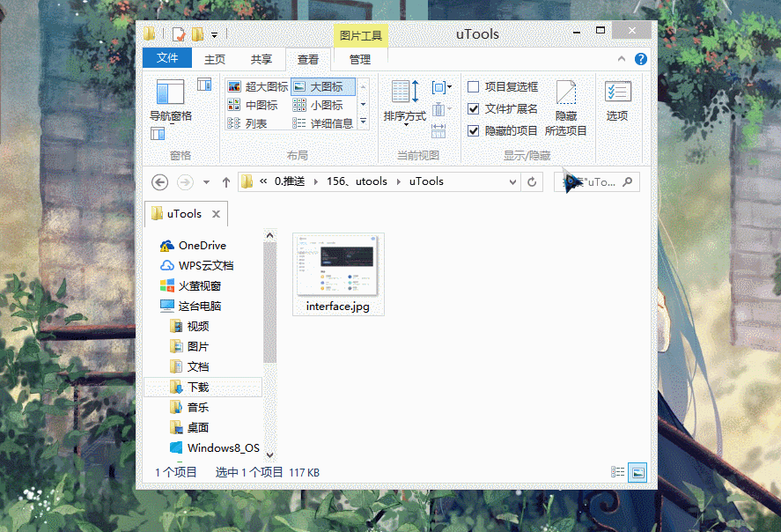Click size all columns to fit
The width and height of the screenshot is (781, 532).
(438, 131)
